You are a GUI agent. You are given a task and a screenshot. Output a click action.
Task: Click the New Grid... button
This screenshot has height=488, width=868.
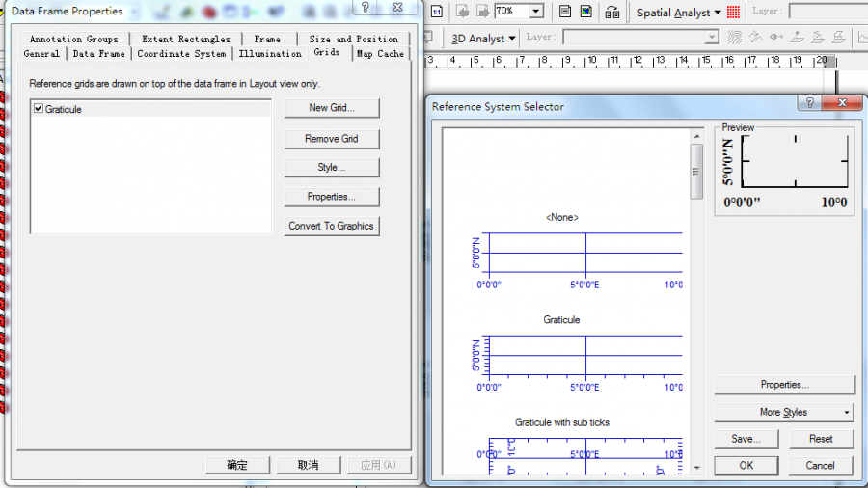[331, 108]
